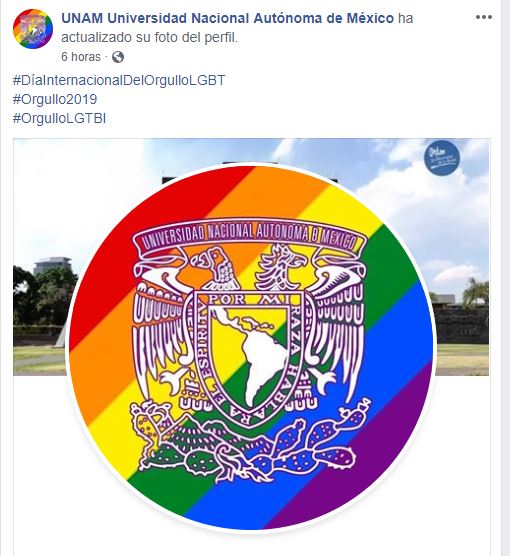Viewport: 510px width, 556px height.
Task: Open the "6 horas" post timestamp
Action: pyautogui.click(x=81, y=57)
